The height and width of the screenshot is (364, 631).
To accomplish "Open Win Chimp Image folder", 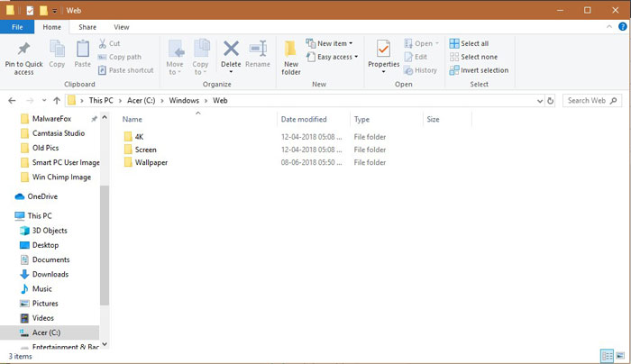I will [x=56, y=177].
